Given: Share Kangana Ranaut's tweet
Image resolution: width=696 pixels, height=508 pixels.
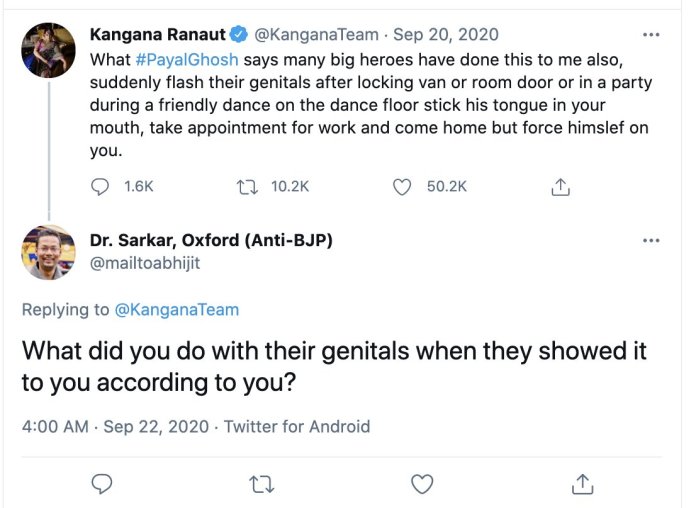Looking at the screenshot, I should coord(561,186).
